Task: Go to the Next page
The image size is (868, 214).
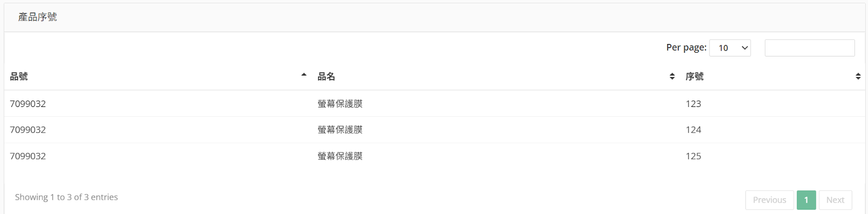Action: pos(835,200)
